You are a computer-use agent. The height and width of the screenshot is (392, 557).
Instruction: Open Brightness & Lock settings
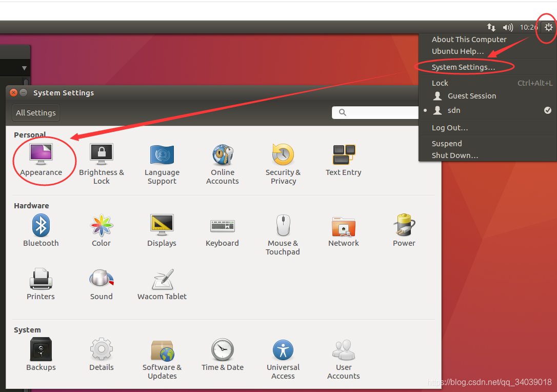102,164
